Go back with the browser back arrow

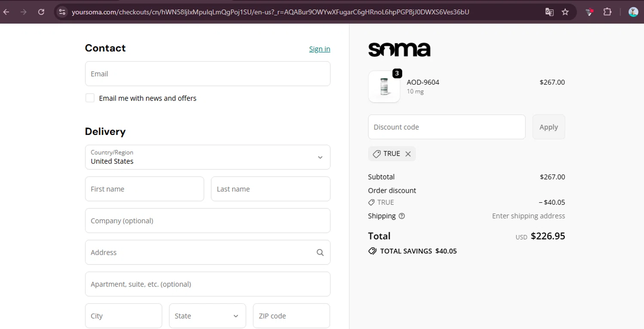[x=6, y=12]
